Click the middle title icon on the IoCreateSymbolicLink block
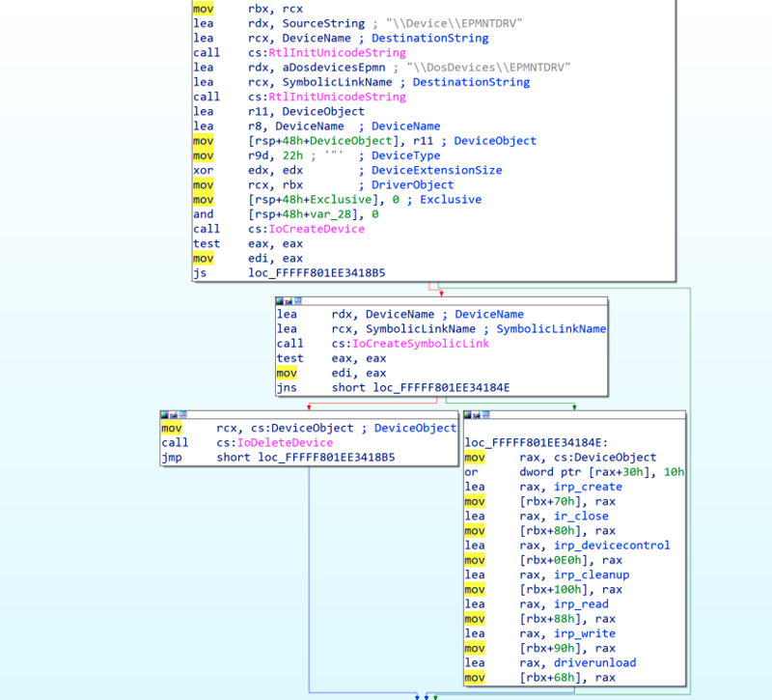This screenshot has width=772, height=700. [289, 302]
